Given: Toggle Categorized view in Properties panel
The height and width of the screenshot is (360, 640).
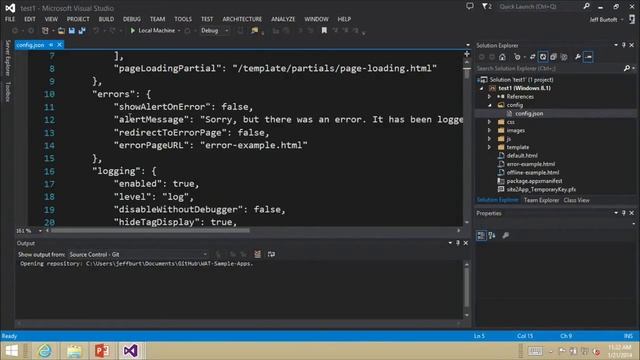Looking at the screenshot, I should click(x=481, y=236).
